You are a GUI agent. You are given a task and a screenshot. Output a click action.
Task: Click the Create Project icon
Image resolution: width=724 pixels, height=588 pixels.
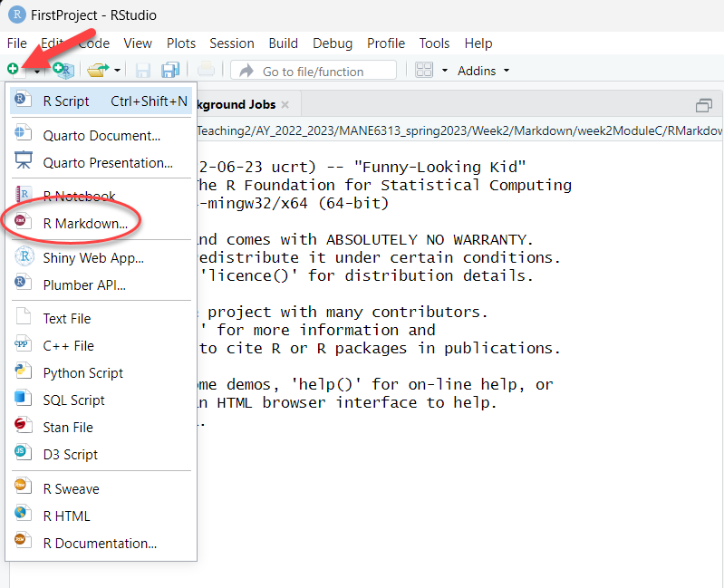pos(62,70)
